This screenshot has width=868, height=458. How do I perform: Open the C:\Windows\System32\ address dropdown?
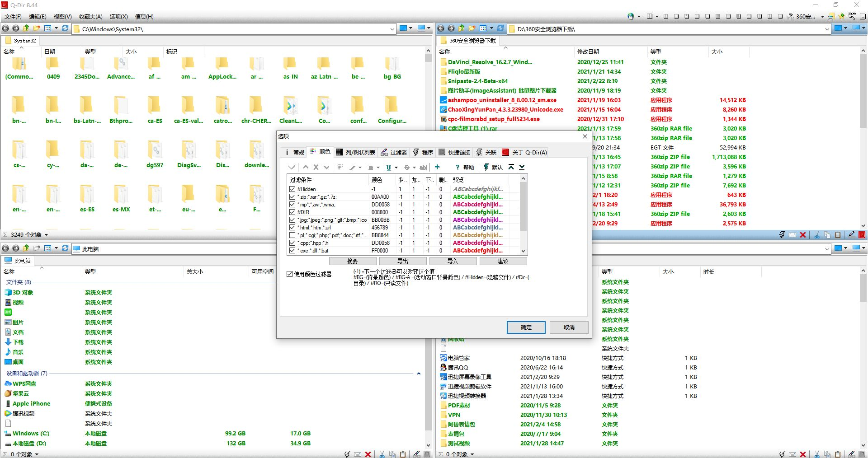tap(392, 29)
